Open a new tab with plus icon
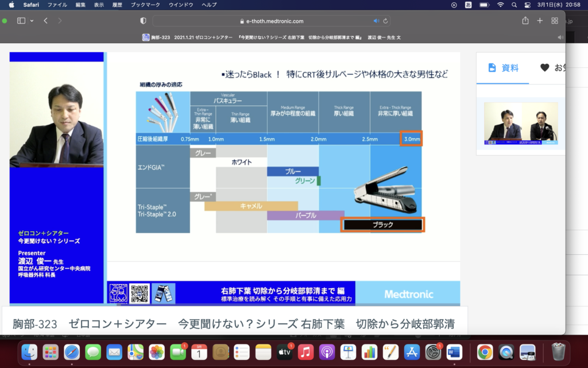Screen dimensions: 588x368 [540, 21]
